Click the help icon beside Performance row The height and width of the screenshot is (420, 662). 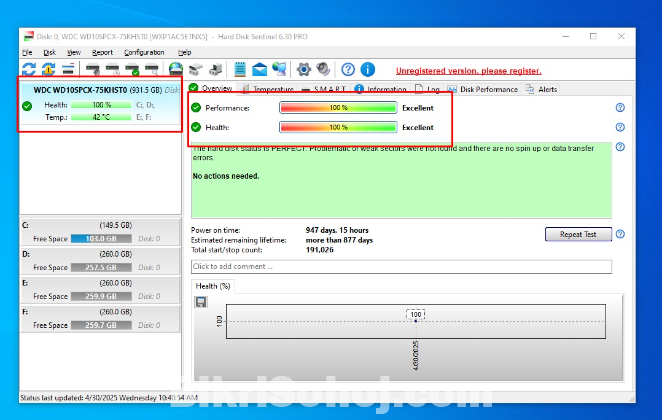(620, 108)
